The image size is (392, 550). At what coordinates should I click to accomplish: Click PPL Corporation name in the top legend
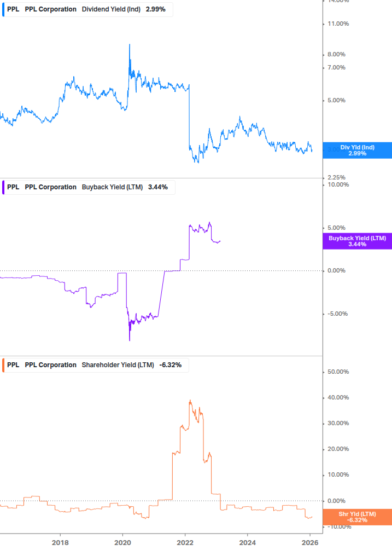(51, 9)
